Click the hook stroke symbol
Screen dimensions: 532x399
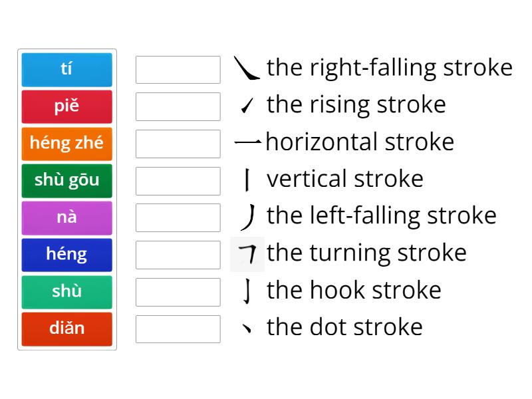pos(247,289)
